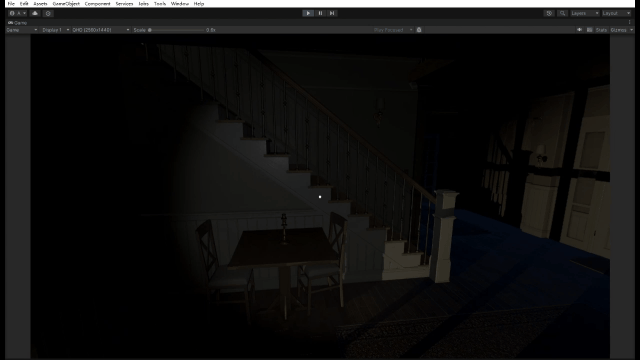This screenshot has height=360, width=640.
Task: Open the undo history icon
Action: click(549, 13)
